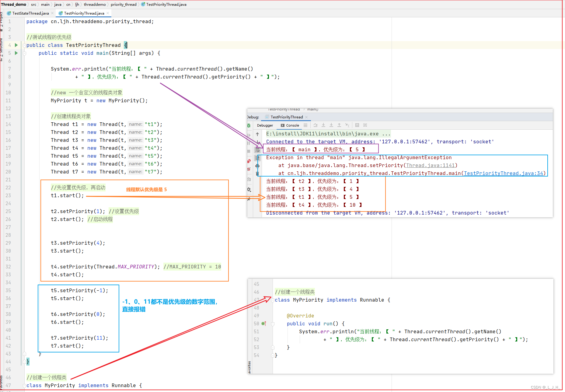Click the threaddemo breadcrumb

[x=95, y=4]
